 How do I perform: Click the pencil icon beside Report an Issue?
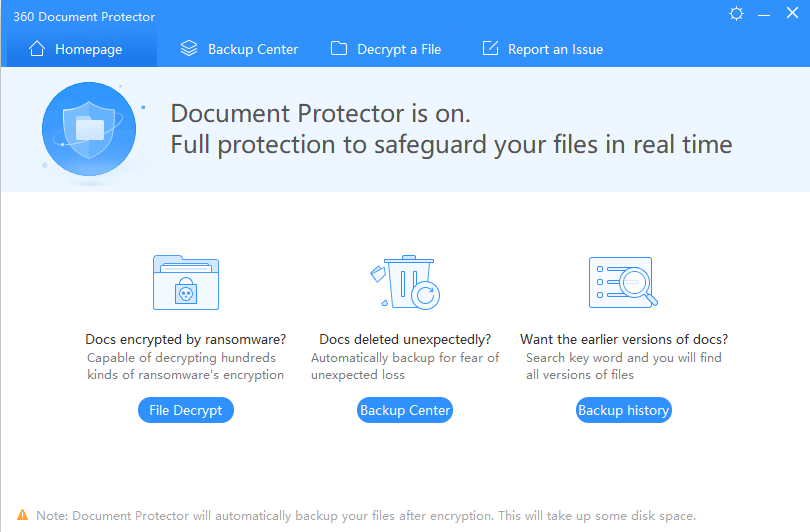tap(490, 48)
